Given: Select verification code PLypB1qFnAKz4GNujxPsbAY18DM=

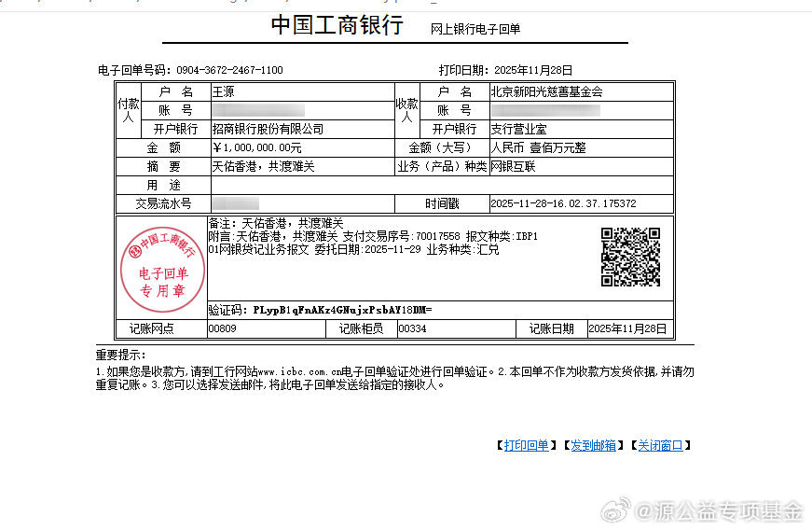Looking at the screenshot, I should coord(342,311).
